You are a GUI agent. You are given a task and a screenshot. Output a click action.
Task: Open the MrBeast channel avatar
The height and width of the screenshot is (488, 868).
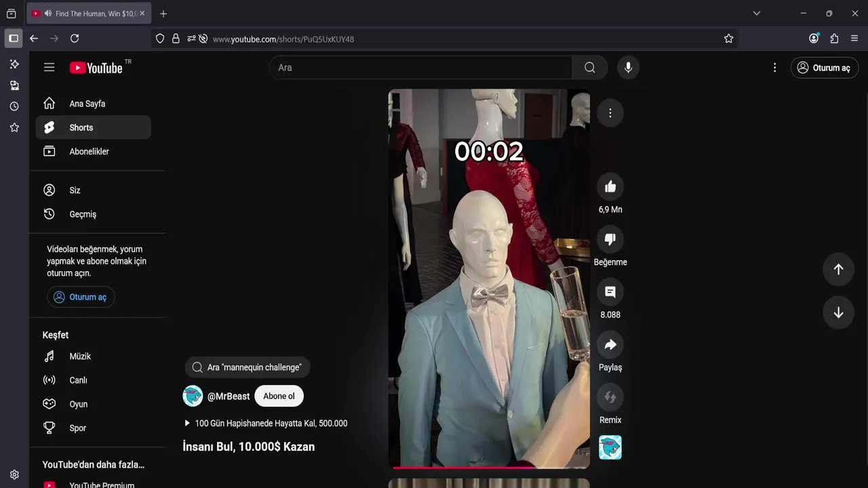click(193, 396)
